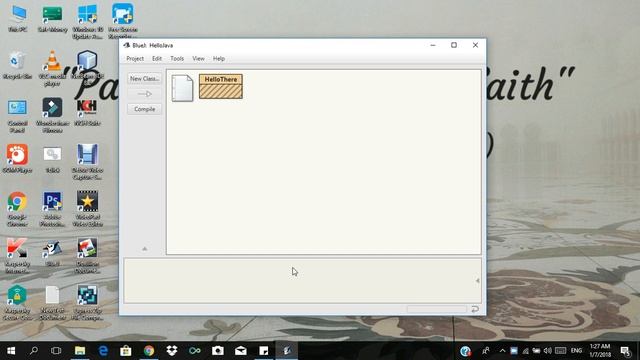This screenshot has height=360, width=640.
Task: Click the taskbar search magnifier
Action: tap(34, 351)
